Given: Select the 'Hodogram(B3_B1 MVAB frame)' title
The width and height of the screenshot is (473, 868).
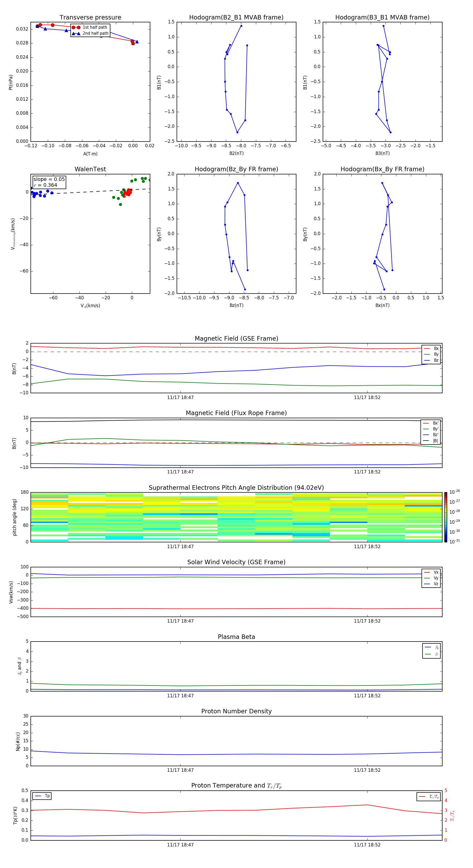Looking at the screenshot, I should (382, 18).
